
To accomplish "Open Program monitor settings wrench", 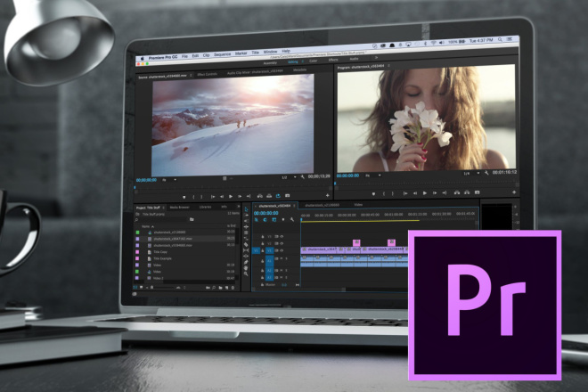I will (486, 173).
